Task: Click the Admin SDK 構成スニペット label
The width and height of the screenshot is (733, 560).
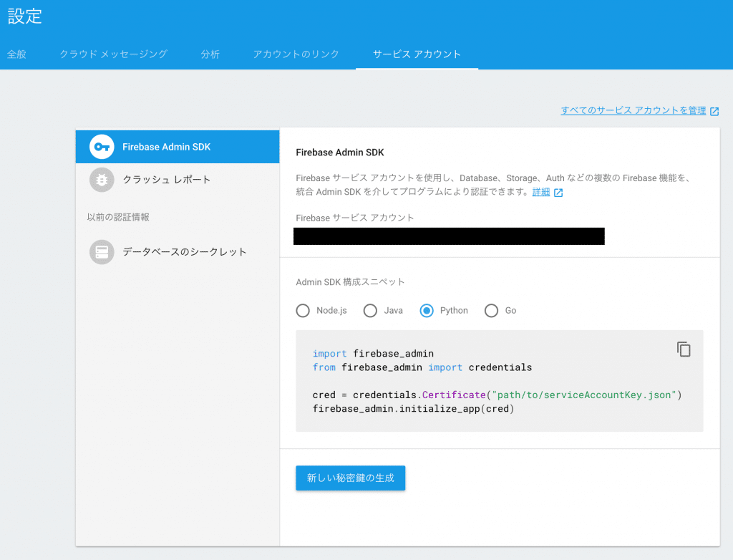Action: pos(350,282)
